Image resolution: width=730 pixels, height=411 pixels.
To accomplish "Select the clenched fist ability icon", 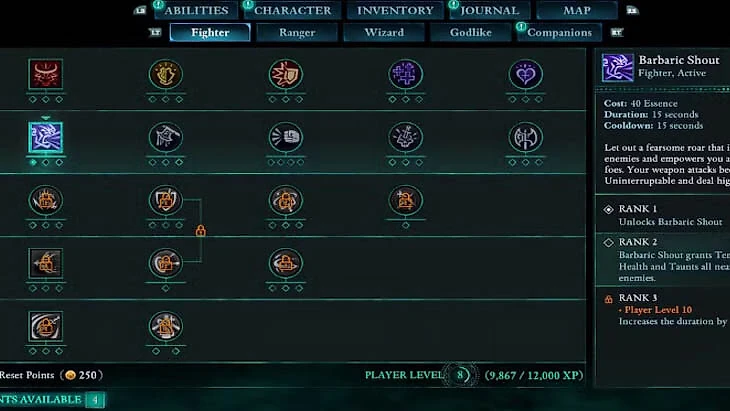I will click(x=285, y=137).
